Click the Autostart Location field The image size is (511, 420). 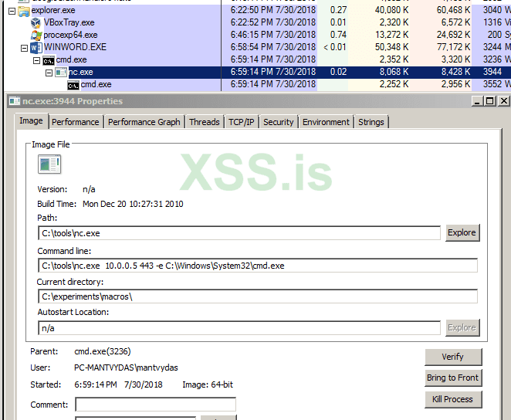(x=239, y=328)
